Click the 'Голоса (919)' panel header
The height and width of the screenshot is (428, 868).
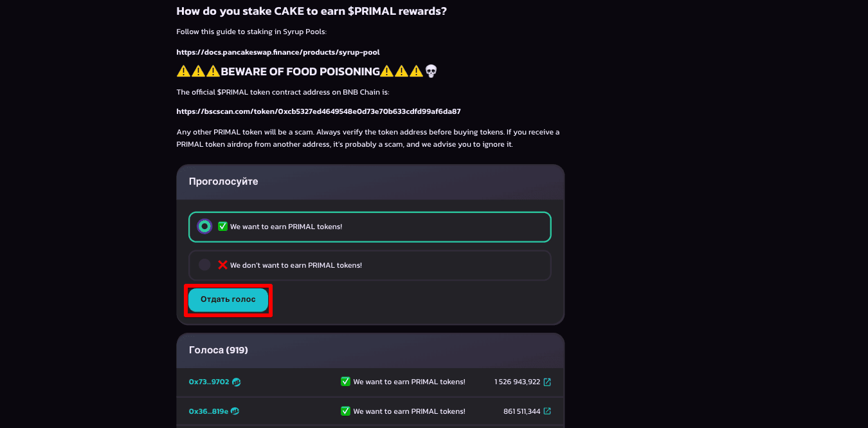[x=370, y=350]
